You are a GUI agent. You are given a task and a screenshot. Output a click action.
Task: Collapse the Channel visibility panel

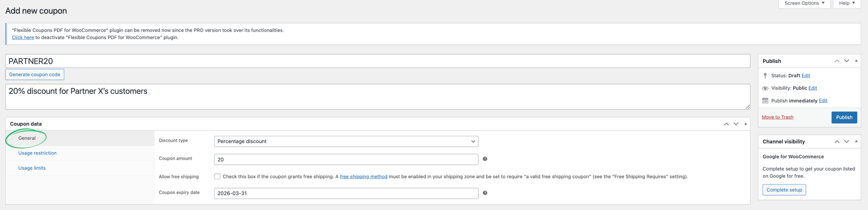856,141
